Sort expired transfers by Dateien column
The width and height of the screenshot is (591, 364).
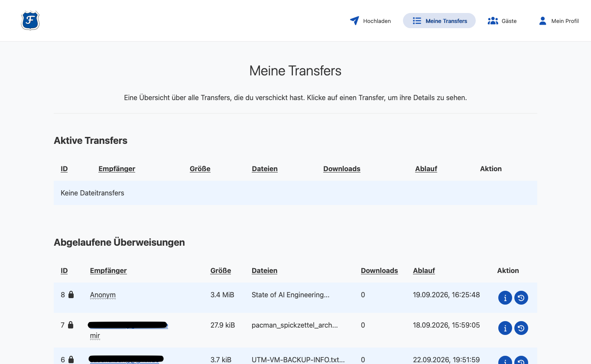(264, 270)
